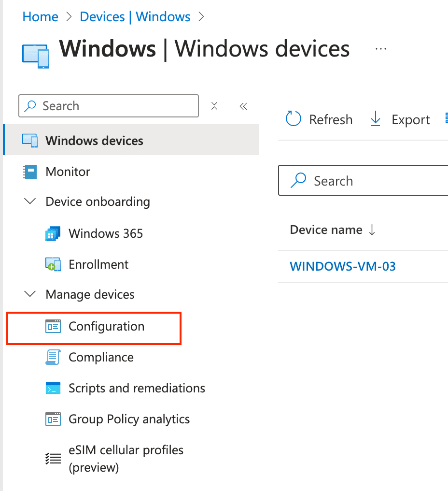
Task: Collapse the sidebar with double-chevron icon
Action: [243, 106]
